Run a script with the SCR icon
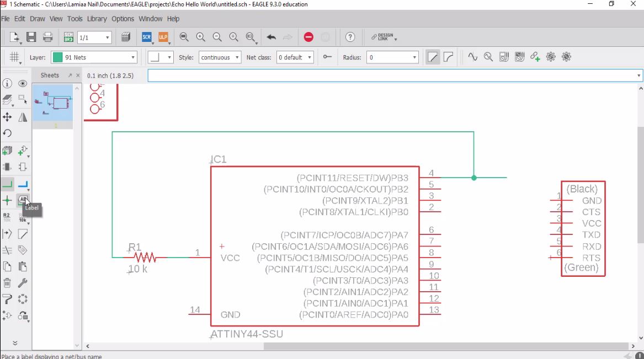The height and width of the screenshot is (359, 644). [147, 37]
